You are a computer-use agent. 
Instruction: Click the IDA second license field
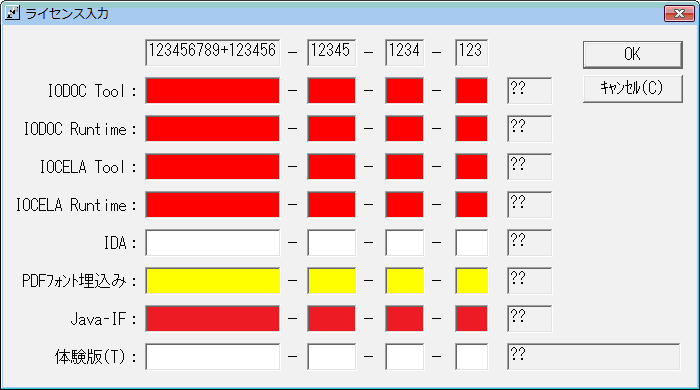point(331,243)
